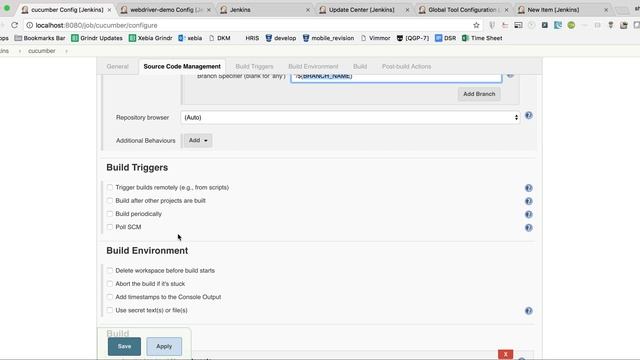Focus the Branch Specifier input field
640x360 pixels.
pyautogui.click(x=396, y=77)
